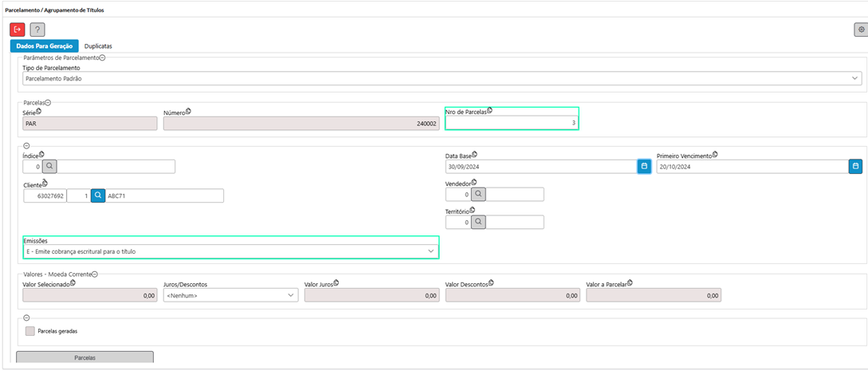Viewport: 868px width, 371px height.
Task: Click the Índice code input field
Action: click(x=33, y=166)
